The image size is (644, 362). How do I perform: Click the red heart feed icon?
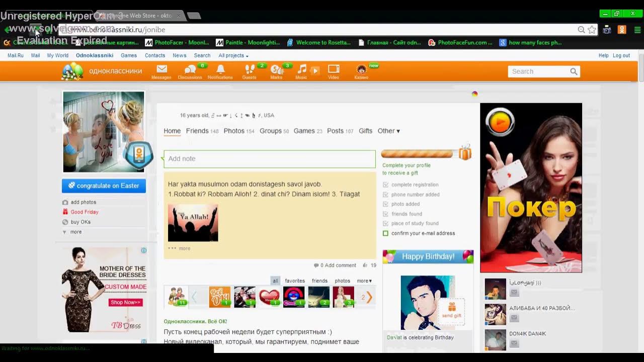coord(269,297)
